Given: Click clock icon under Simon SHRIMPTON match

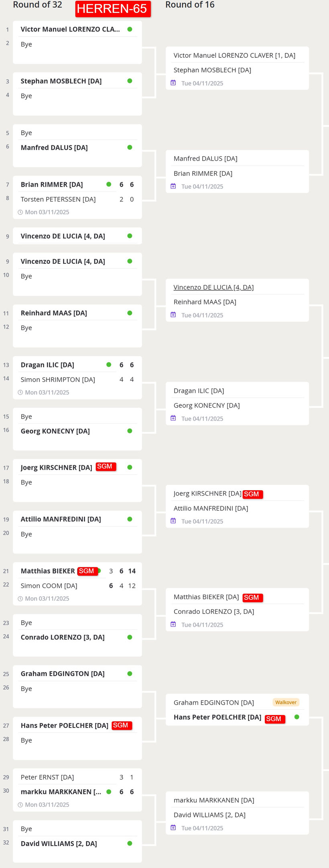Looking at the screenshot, I should (x=20, y=392).
